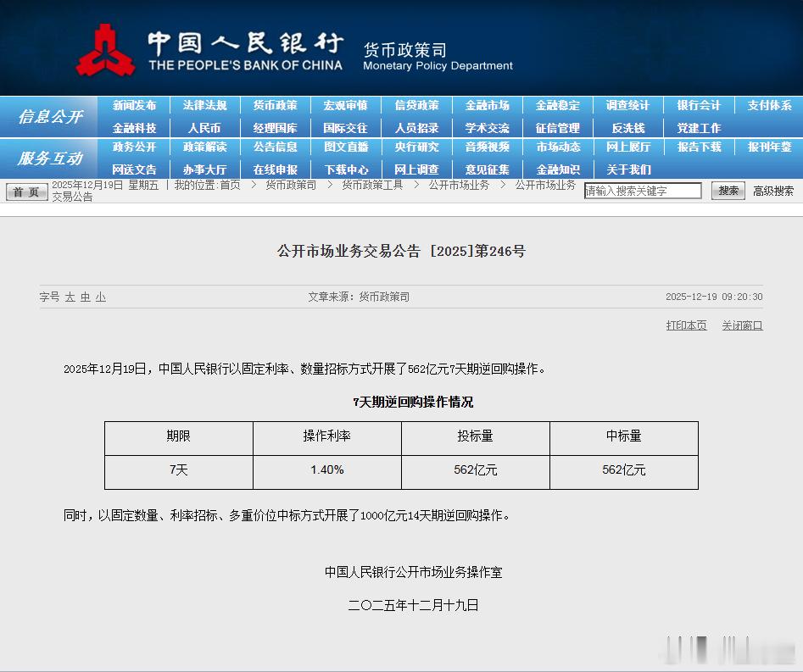Click the People's Bank of China logo
The image size is (803, 672).
pos(105,51)
